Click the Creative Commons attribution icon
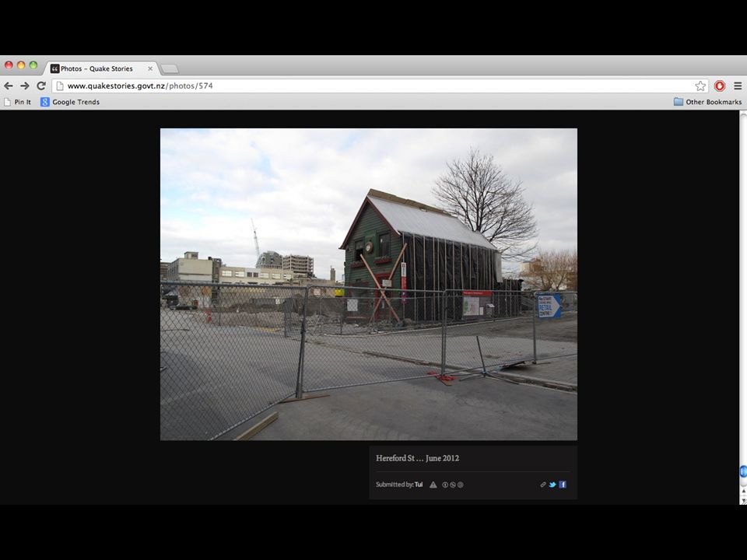 point(445,485)
